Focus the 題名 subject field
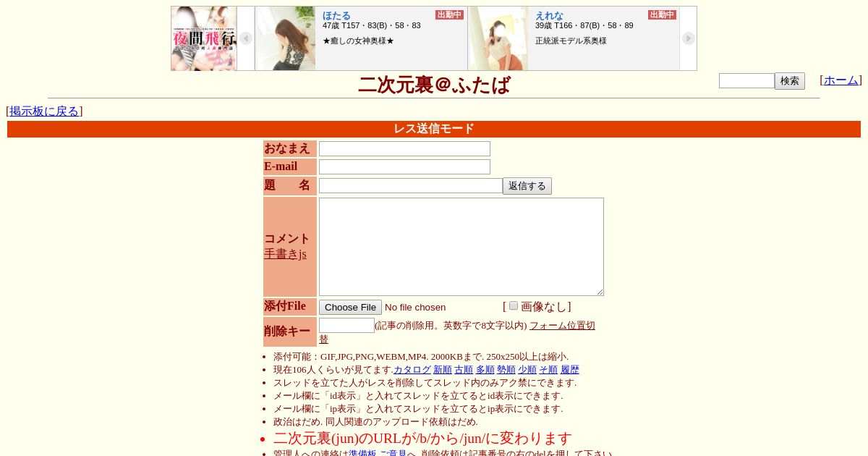This screenshot has width=868, height=456. tap(411, 185)
